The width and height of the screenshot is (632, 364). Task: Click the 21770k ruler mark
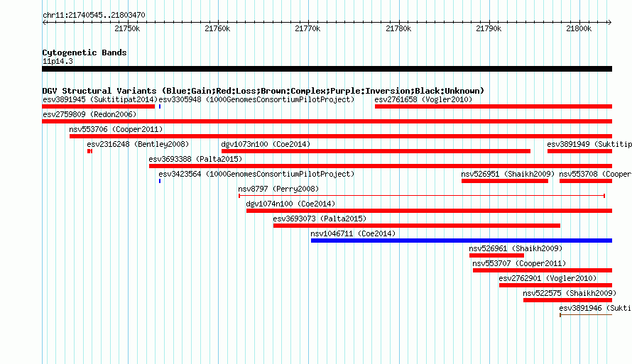pos(308,28)
